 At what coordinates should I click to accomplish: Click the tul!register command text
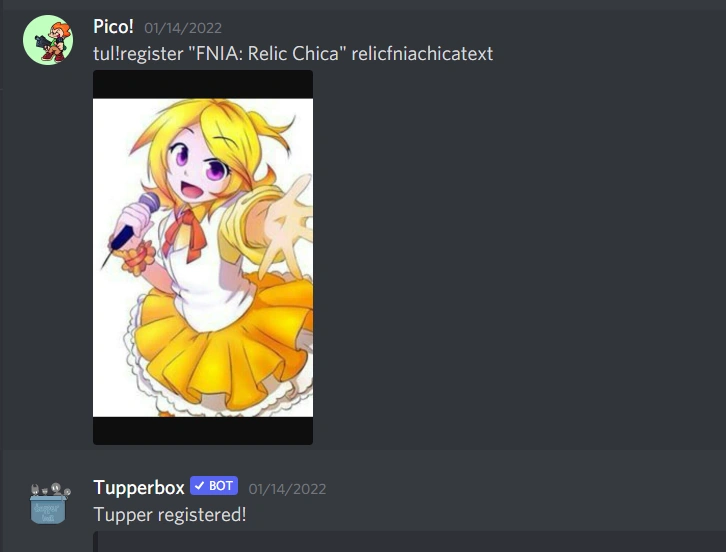(138, 54)
